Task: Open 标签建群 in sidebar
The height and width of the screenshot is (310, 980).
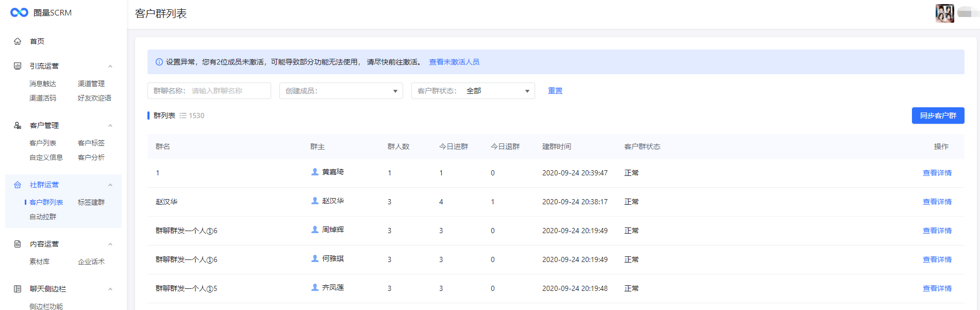Action: [91, 202]
